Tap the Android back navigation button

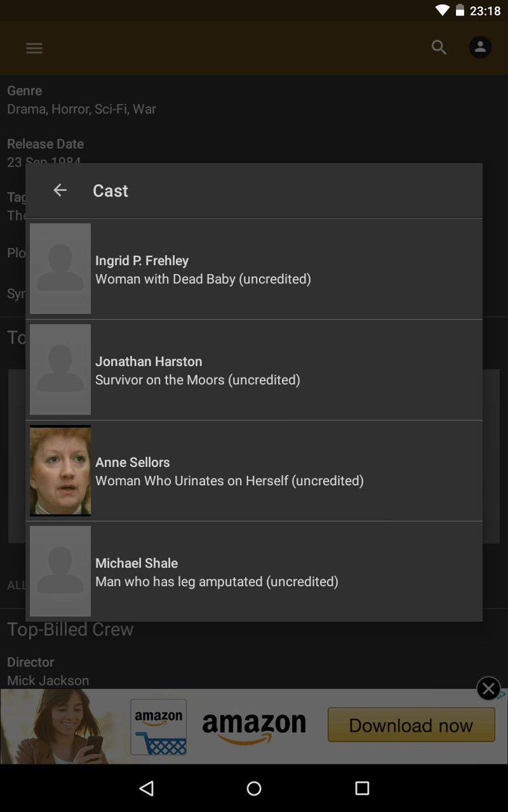point(146,788)
